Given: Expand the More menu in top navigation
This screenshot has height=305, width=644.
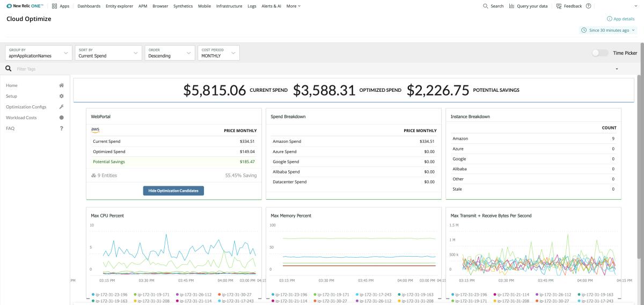Looking at the screenshot, I should pos(294,6).
